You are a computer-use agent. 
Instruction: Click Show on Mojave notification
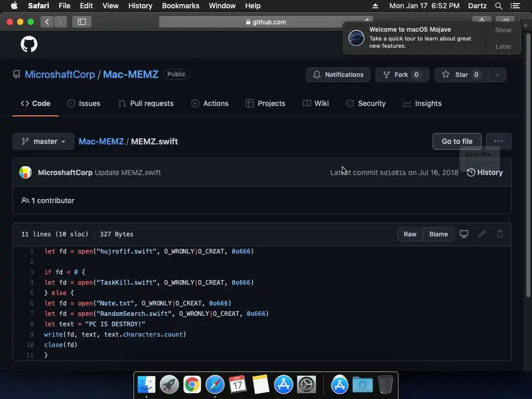pyautogui.click(x=503, y=30)
